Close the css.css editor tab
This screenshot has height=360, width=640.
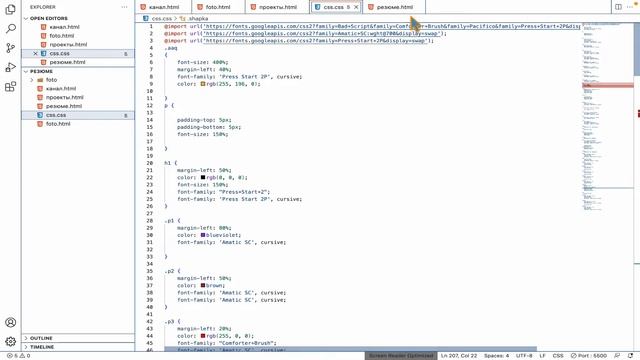356,7
